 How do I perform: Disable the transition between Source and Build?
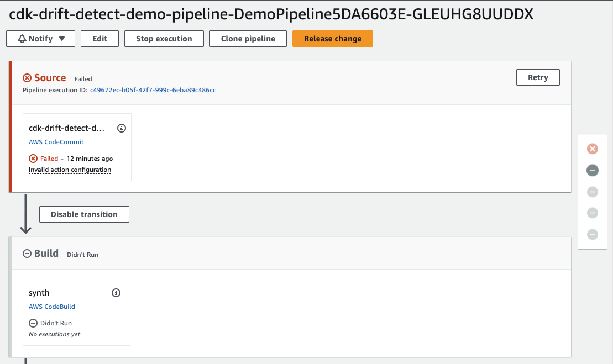84,214
